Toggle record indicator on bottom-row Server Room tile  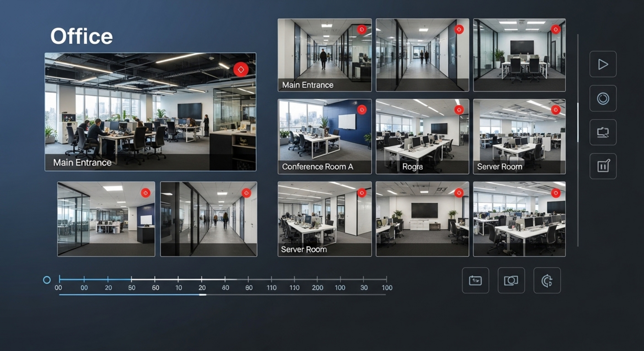click(x=362, y=193)
